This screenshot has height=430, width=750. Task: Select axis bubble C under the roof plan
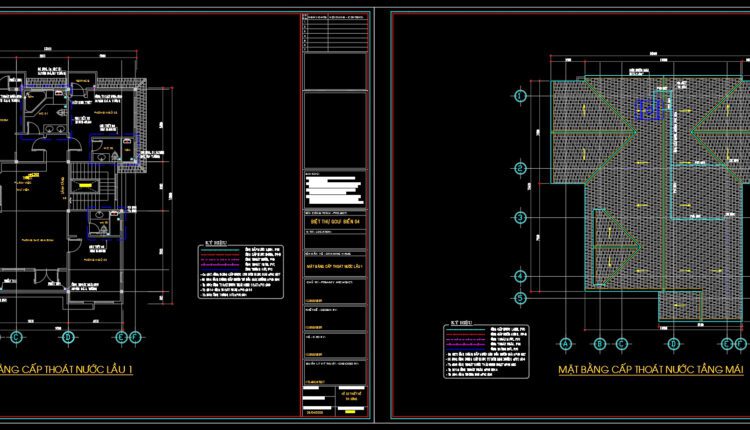(x=621, y=344)
